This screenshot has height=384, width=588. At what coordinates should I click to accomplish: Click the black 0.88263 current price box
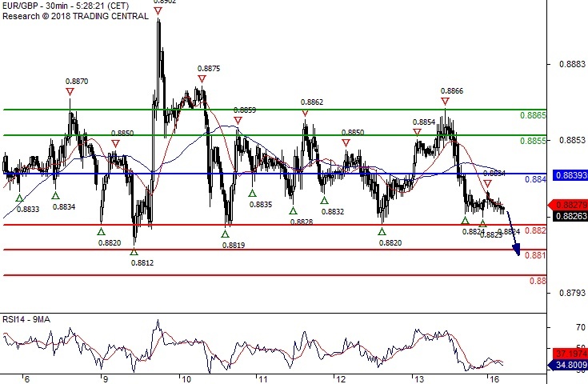pyautogui.click(x=570, y=216)
